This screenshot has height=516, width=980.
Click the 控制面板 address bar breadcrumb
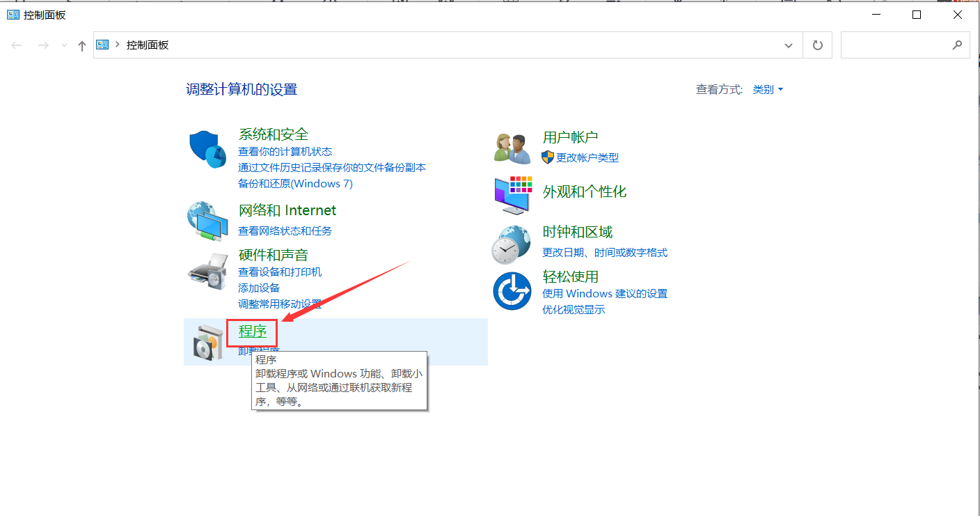tap(148, 45)
